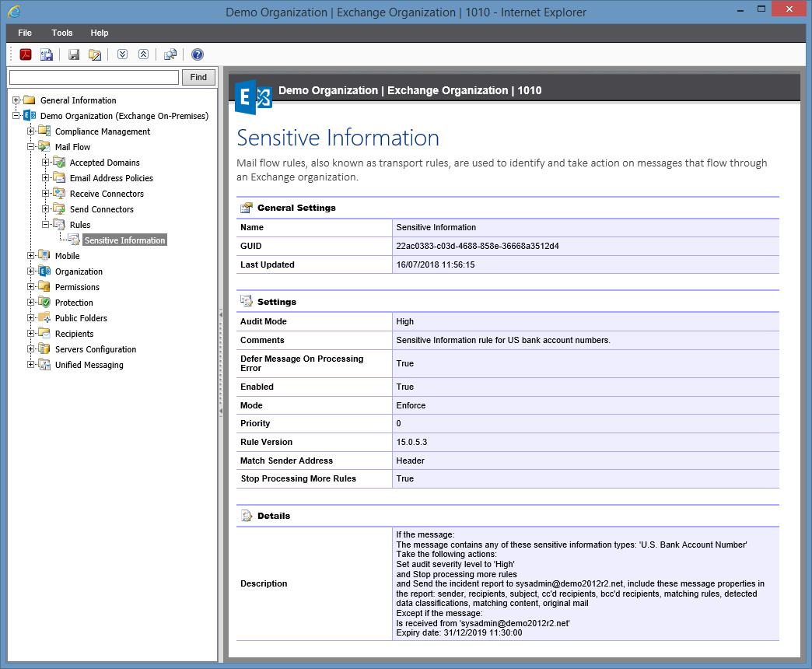Select Email Address Policies in tree
Viewport: 812px width, 669px height.
tap(111, 178)
